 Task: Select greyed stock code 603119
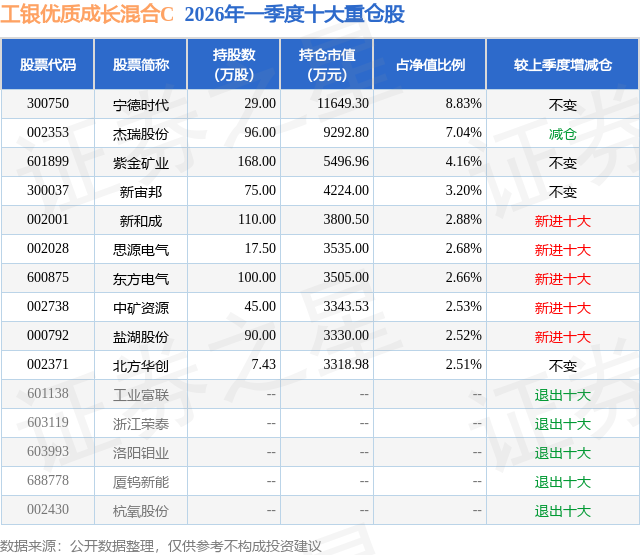point(48,422)
